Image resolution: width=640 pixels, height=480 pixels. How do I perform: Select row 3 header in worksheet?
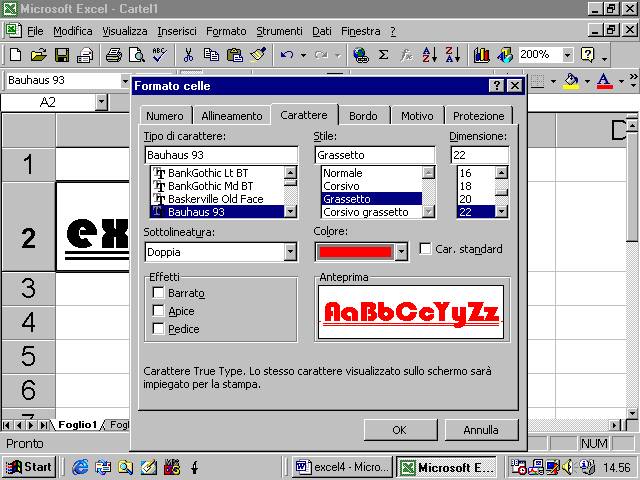28,288
